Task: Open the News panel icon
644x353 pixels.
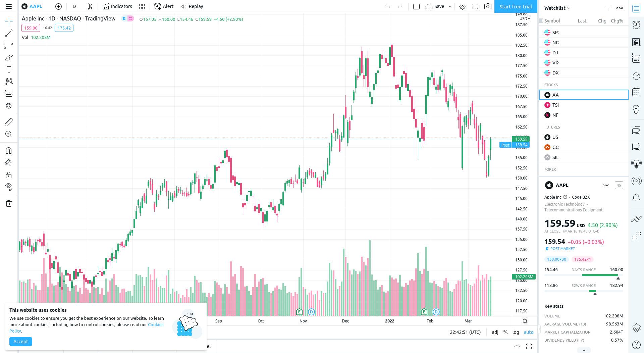Action: 636,42
